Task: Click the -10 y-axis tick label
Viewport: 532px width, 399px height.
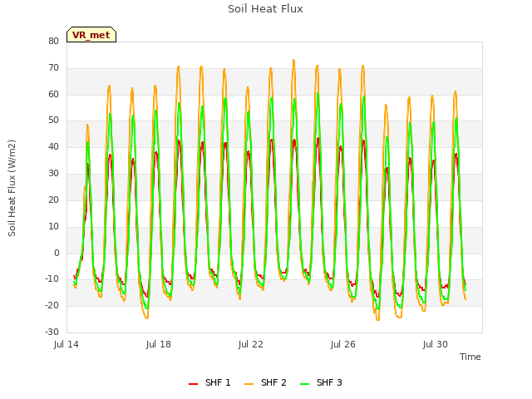Action: (x=52, y=278)
